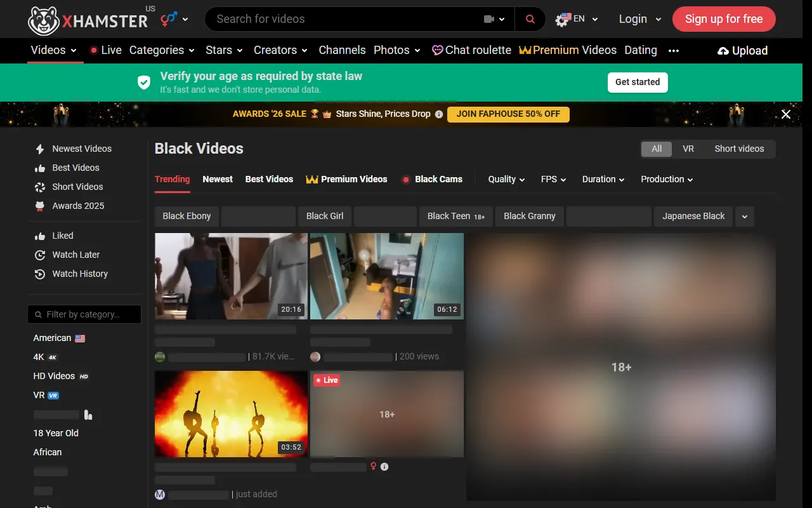Click the xHamster logo in the header
This screenshot has width=812, height=508.
pyautogui.click(x=88, y=20)
